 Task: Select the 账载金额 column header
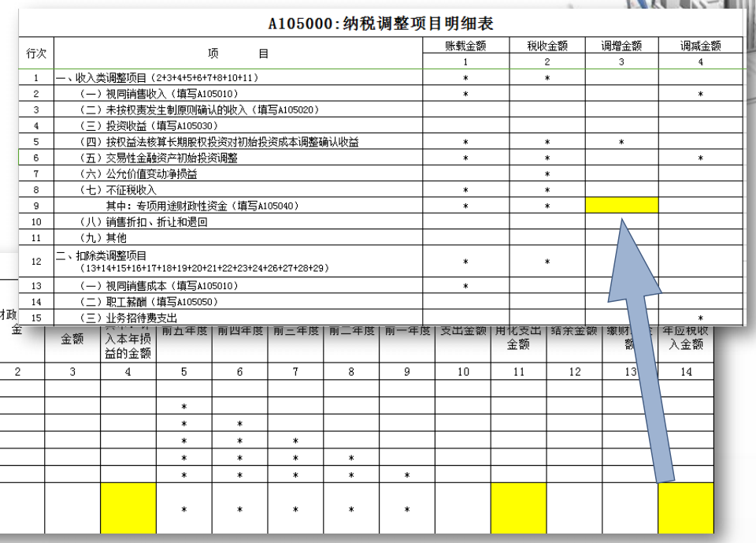coord(465,46)
